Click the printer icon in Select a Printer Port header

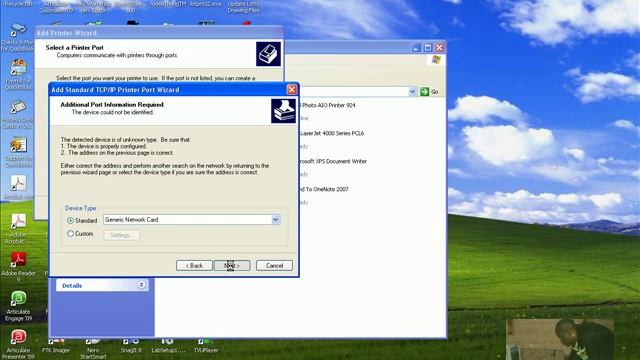coord(268,54)
